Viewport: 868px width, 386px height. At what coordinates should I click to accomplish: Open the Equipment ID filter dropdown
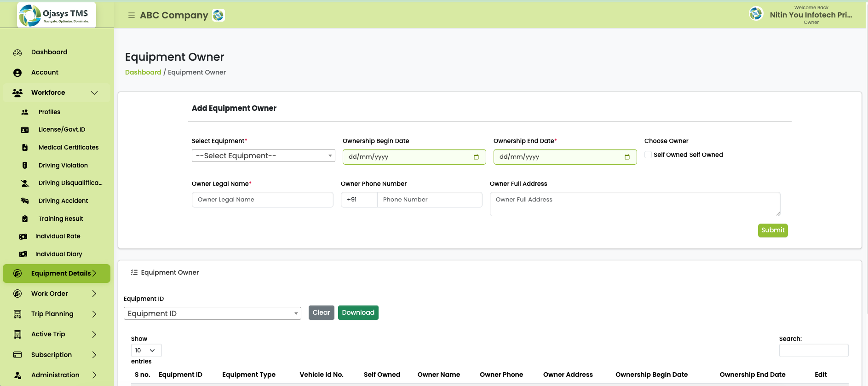tap(213, 313)
